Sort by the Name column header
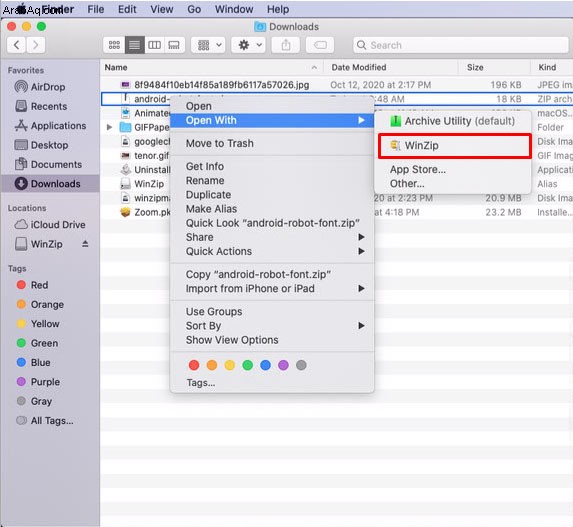This screenshot has height=527, width=573. click(x=211, y=67)
